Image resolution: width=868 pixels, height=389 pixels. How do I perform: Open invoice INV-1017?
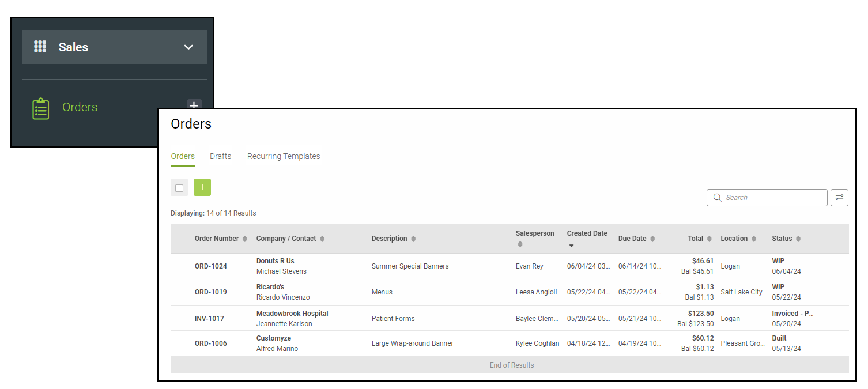click(x=209, y=319)
